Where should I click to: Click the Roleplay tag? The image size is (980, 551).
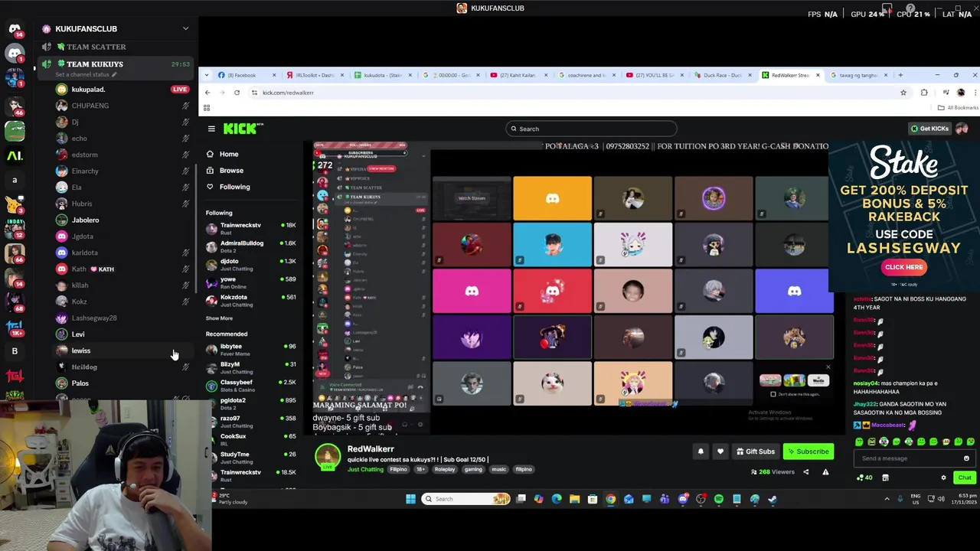pyautogui.click(x=445, y=469)
